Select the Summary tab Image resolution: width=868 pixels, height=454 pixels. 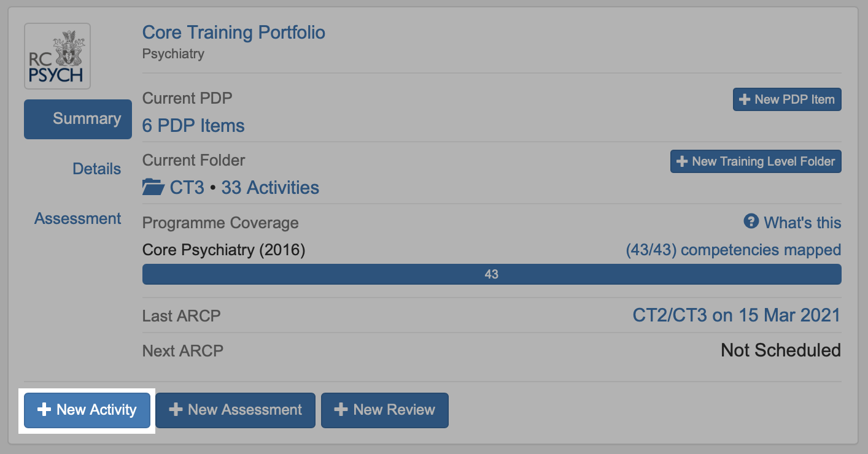(78, 119)
